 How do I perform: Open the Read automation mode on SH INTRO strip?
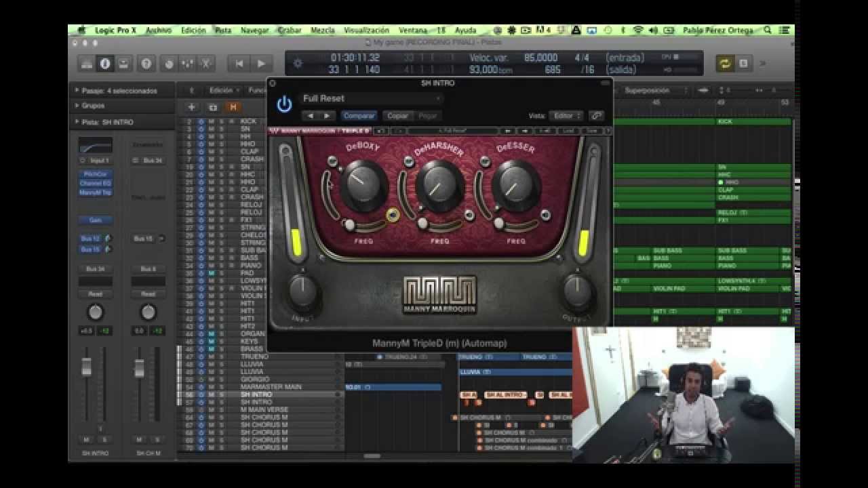coord(95,293)
